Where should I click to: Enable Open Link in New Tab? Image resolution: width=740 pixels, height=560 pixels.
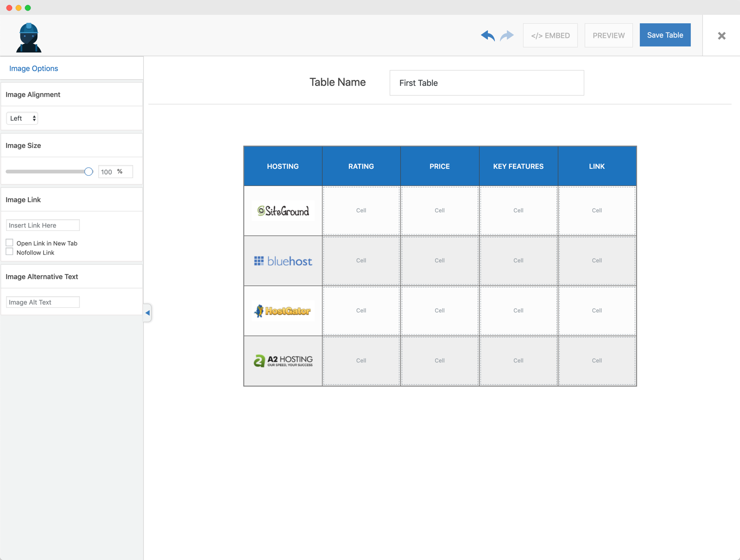[10, 243]
